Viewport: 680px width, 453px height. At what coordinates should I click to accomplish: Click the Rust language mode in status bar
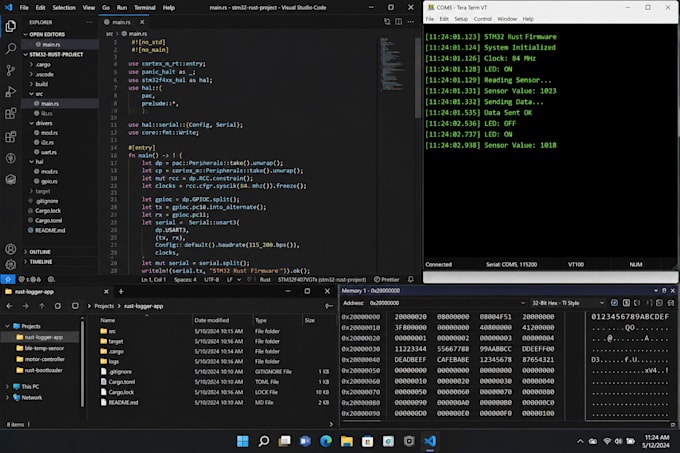click(x=265, y=280)
